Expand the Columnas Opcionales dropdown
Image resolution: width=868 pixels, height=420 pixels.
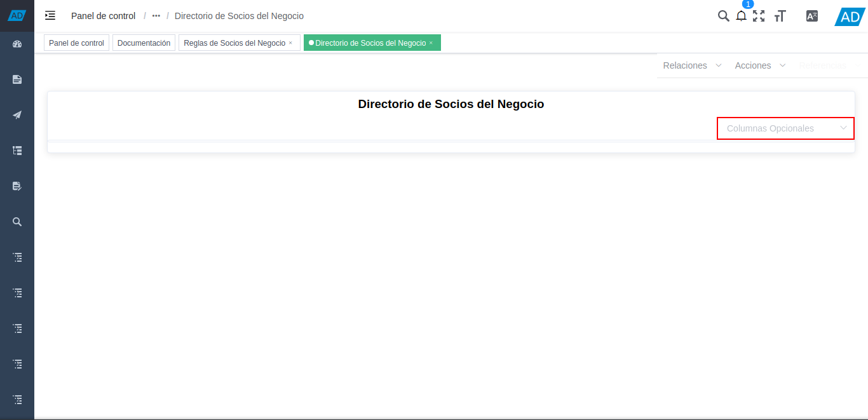[785, 128]
